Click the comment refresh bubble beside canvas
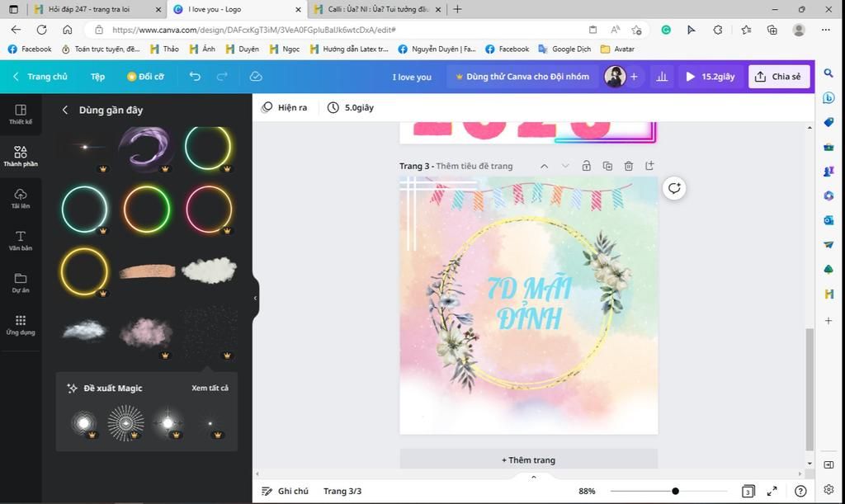845x504 pixels. coord(674,188)
